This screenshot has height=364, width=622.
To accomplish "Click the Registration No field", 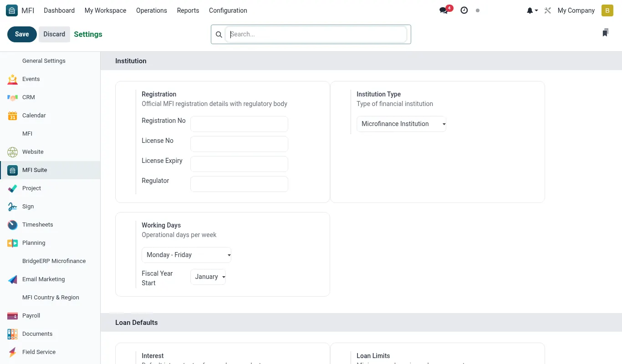I will (239, 124).
